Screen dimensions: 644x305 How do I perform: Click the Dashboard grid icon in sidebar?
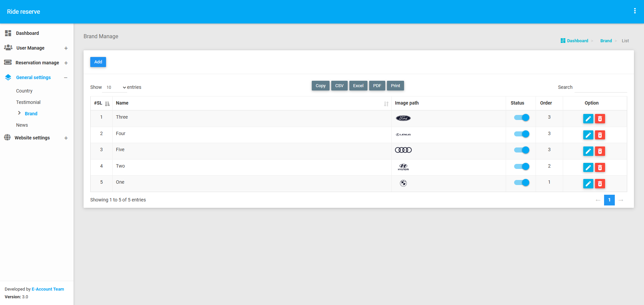[x=8, y=33]
